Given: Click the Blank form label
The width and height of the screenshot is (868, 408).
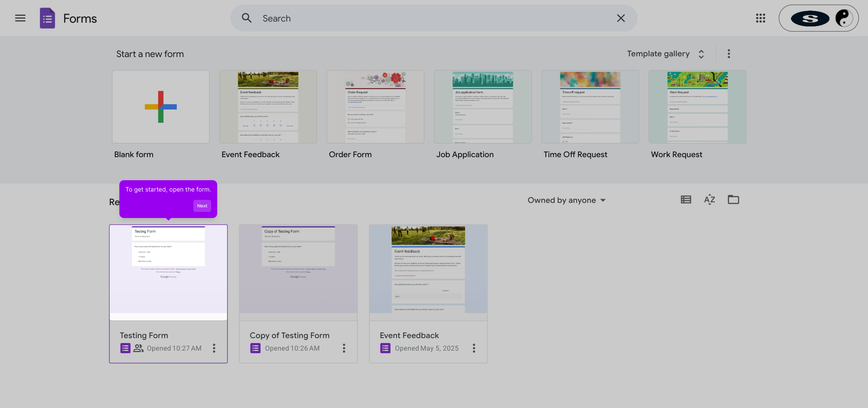Looking at the screenshot, I should click(x=134, y=155).
